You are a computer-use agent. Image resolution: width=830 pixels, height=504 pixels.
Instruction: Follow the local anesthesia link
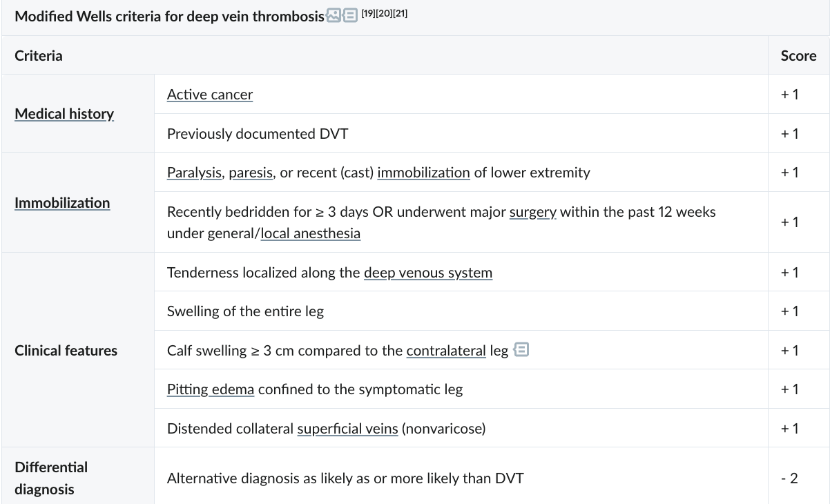311,233
